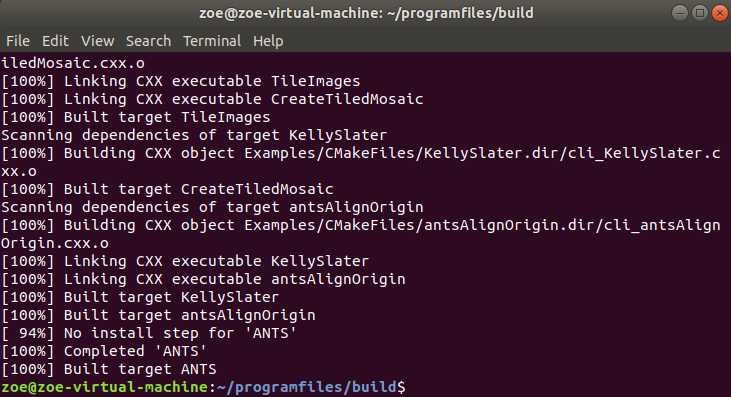Click 'Linking CXX executable KellySlater' line
The image size is (731, 397).
click(x=185, y=261)
